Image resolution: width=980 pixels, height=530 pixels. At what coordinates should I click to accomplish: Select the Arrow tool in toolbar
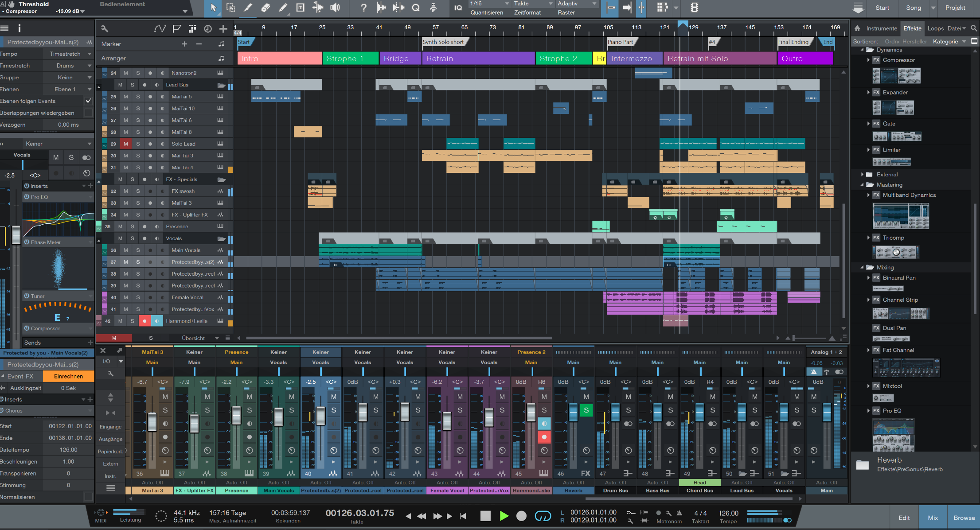coord(213,8)
